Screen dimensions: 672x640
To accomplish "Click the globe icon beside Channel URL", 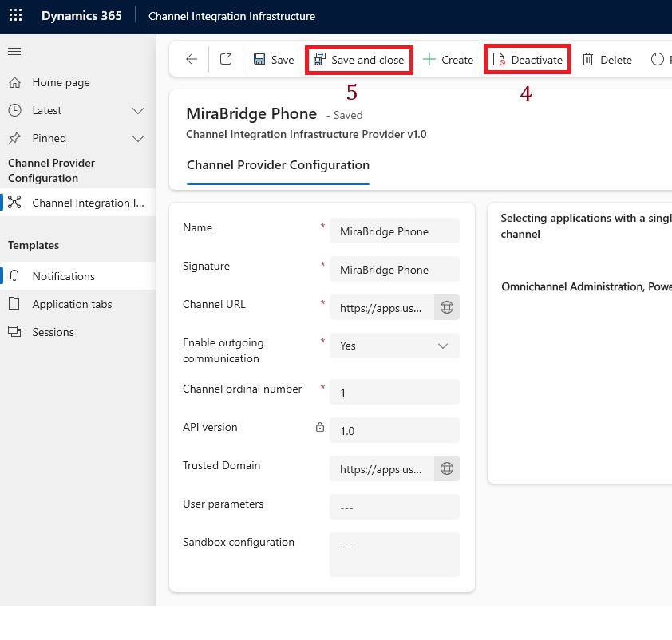I will pos(447,308).
